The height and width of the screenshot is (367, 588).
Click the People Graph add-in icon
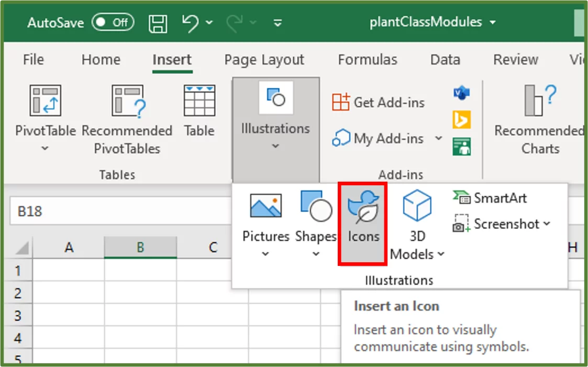point(461,147)
